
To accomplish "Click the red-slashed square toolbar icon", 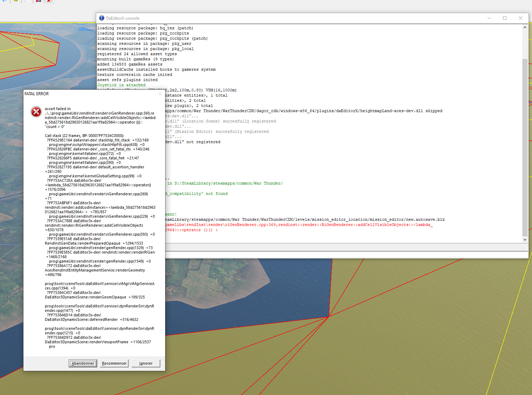I will click(x=39, y=1).
